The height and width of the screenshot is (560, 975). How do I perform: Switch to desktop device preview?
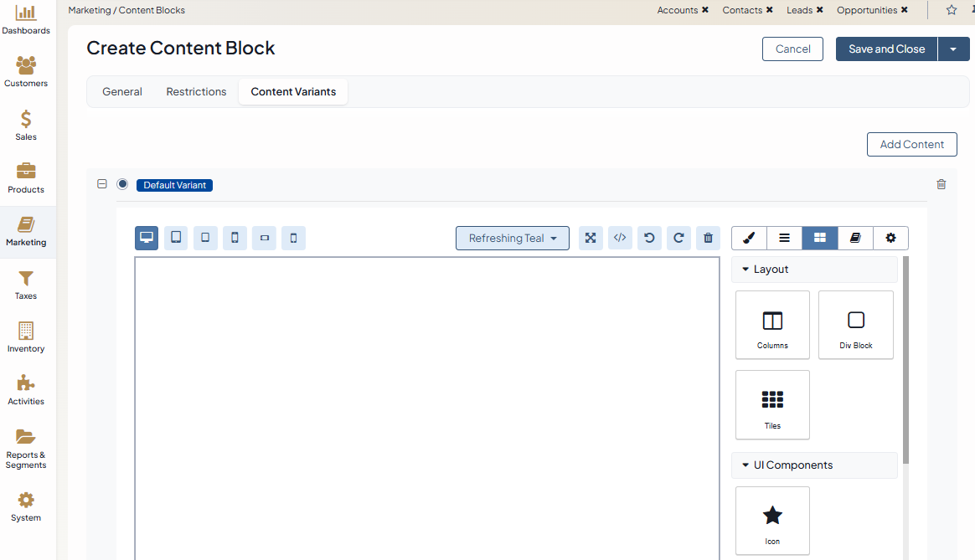pos(147,238)
